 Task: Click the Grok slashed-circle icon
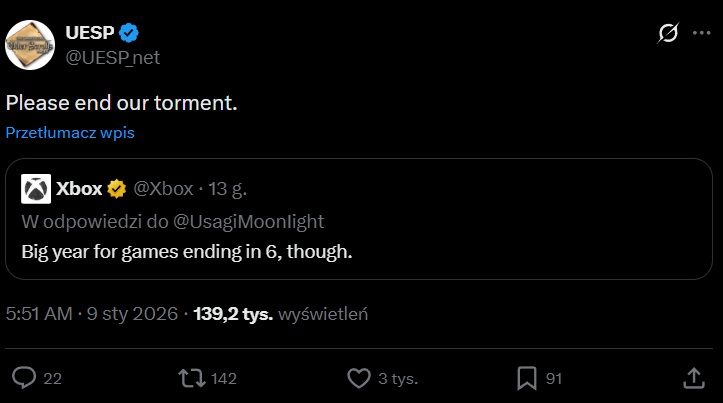pyautogui.click(x=667, y=34)
